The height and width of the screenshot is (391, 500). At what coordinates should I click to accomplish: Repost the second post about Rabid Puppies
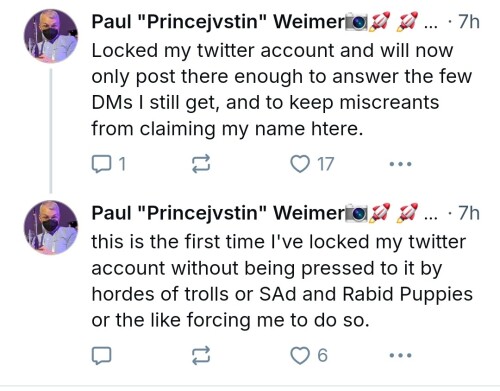coord(201,355)
